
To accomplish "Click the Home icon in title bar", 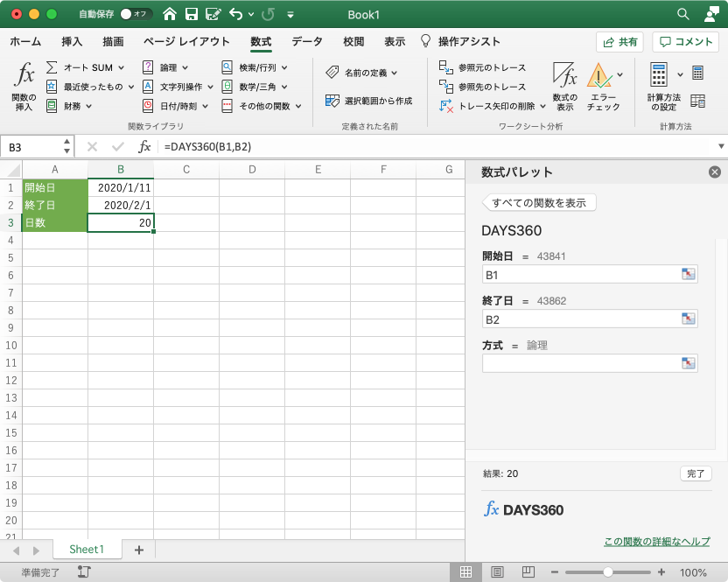I will 170,14.
